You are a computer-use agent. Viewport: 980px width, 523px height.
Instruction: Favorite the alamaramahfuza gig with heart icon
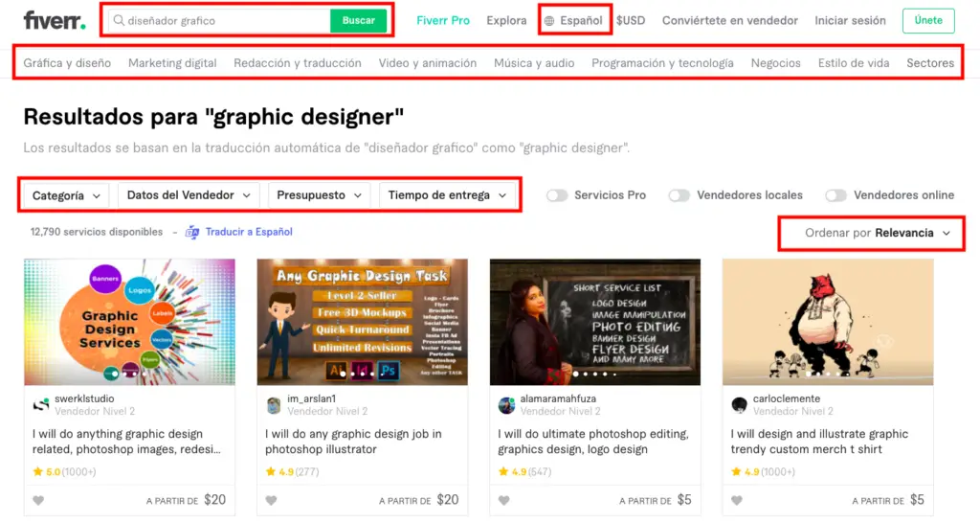[504, 500]
